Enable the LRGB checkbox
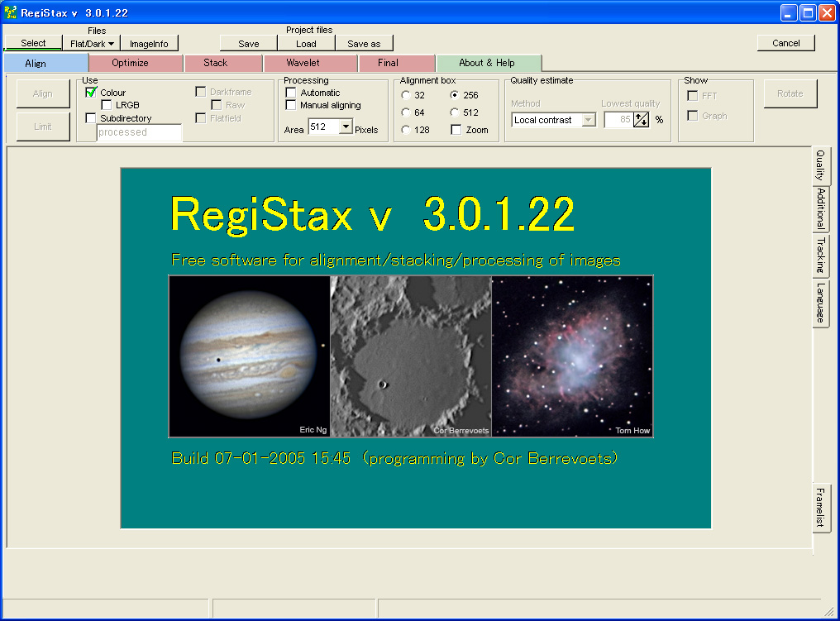 pos(107,105)
